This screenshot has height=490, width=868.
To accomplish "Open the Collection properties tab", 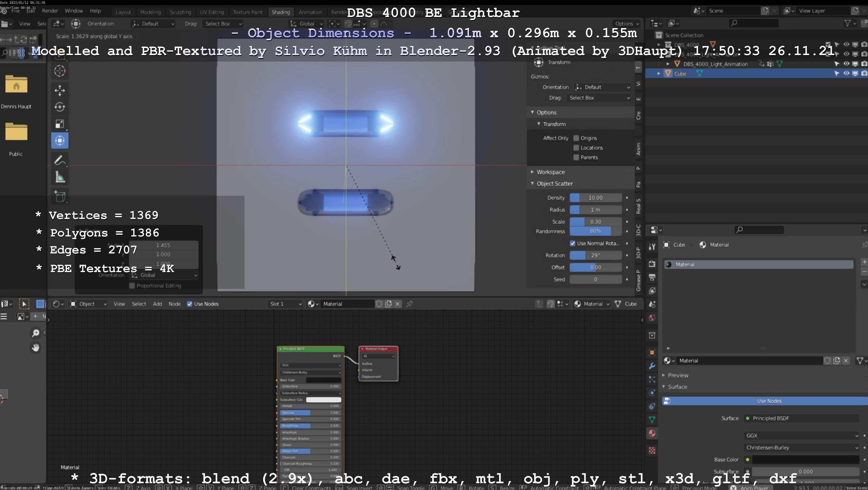I will coord(652,335).
